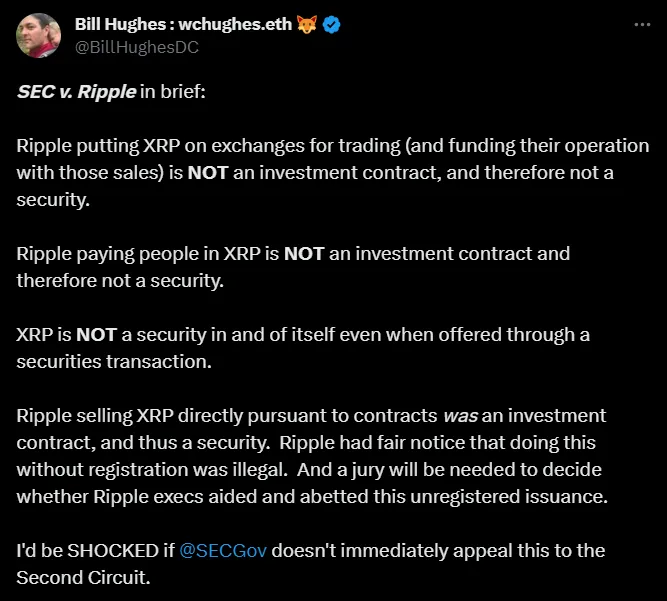The height and width of the screenshot is (601, 667).
Task: Click the bold italic 'SEC v. Ripple' heading
Action: [x=75, y=92]
